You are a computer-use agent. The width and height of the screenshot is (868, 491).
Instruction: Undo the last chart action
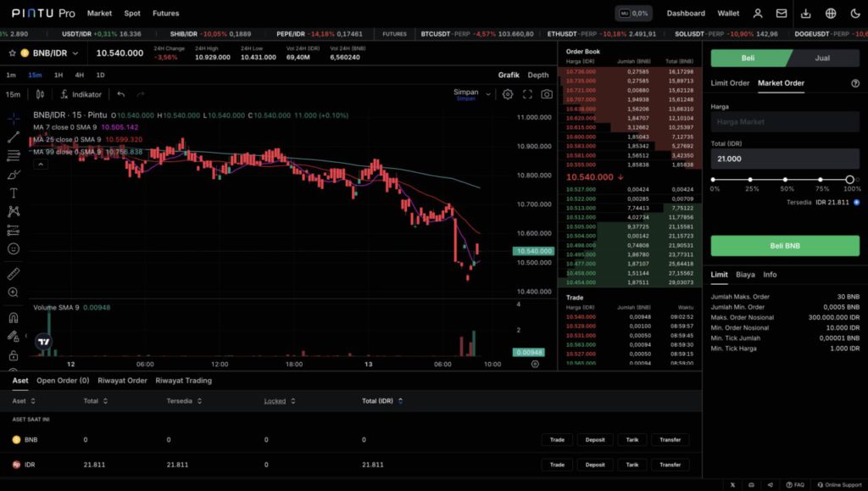coord(120,94)
